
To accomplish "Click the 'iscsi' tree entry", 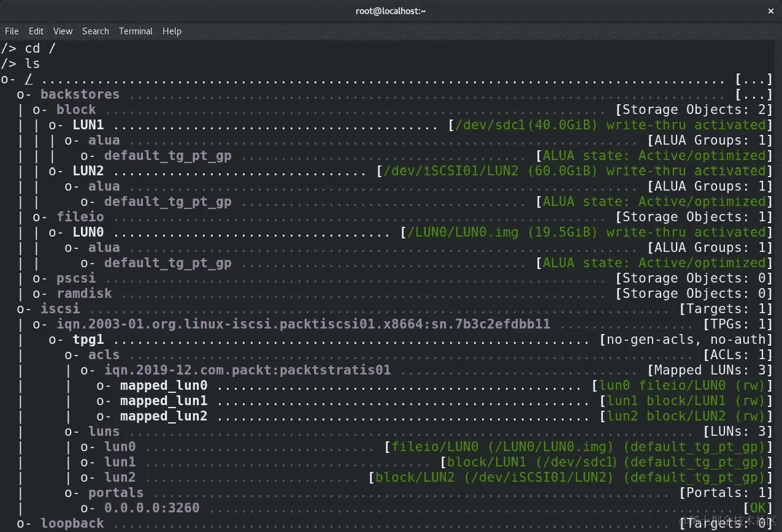I will 60,309.
